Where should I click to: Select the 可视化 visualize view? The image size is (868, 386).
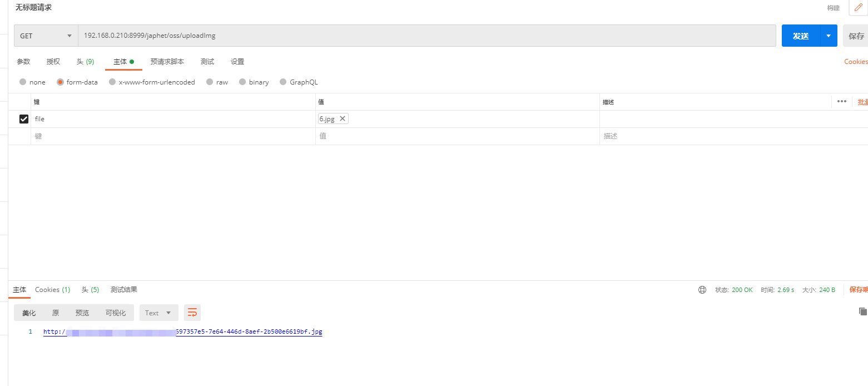(116, 313)
